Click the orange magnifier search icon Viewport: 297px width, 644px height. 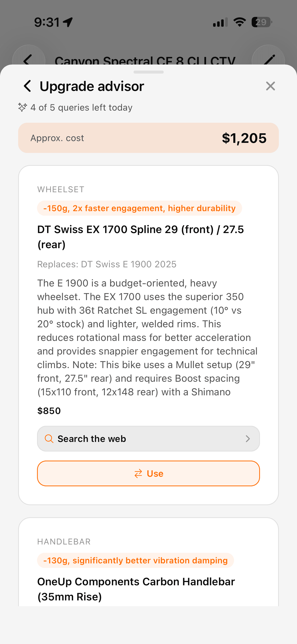49,439
